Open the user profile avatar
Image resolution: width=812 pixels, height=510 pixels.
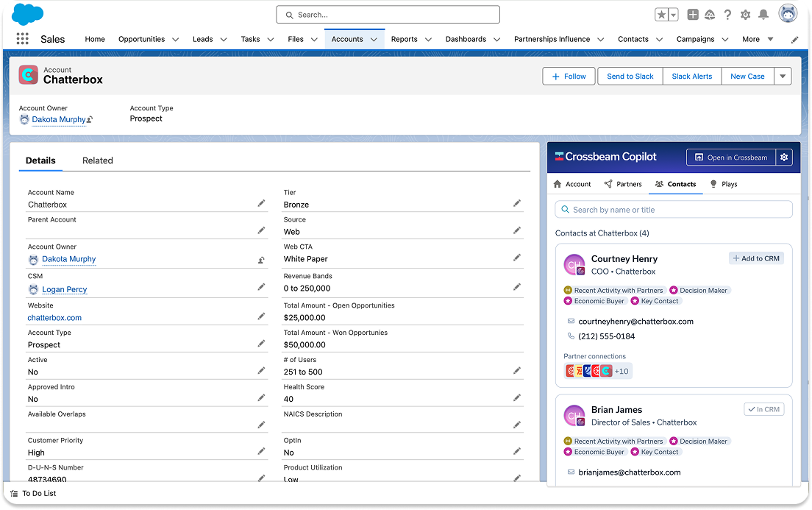point(788,13)
